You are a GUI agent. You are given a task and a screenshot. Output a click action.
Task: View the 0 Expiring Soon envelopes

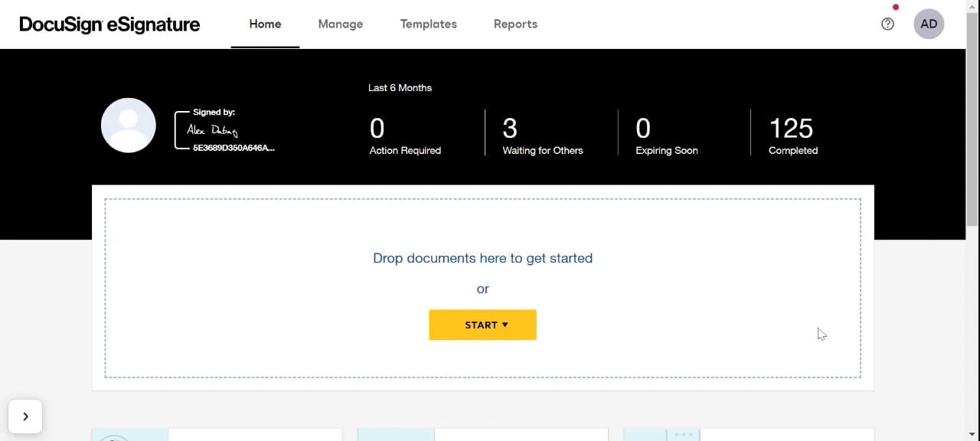pos(666,136)
